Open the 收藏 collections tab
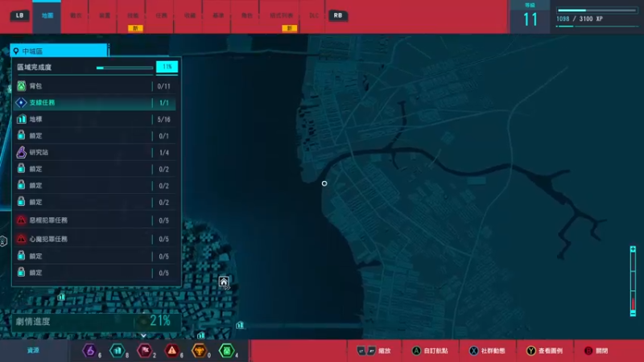Screen dimensions: 644x362 pos(189,15)
